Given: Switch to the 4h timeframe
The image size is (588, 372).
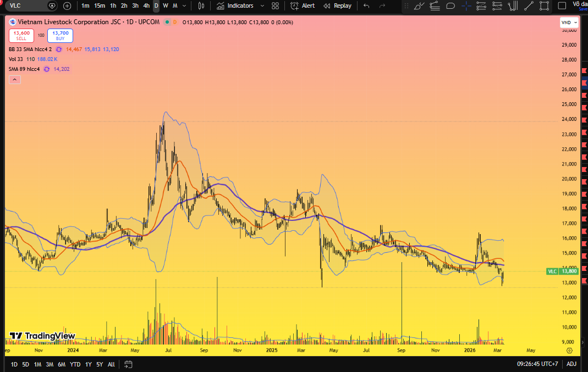Looking at the screenshot, I should click(146, 5).
